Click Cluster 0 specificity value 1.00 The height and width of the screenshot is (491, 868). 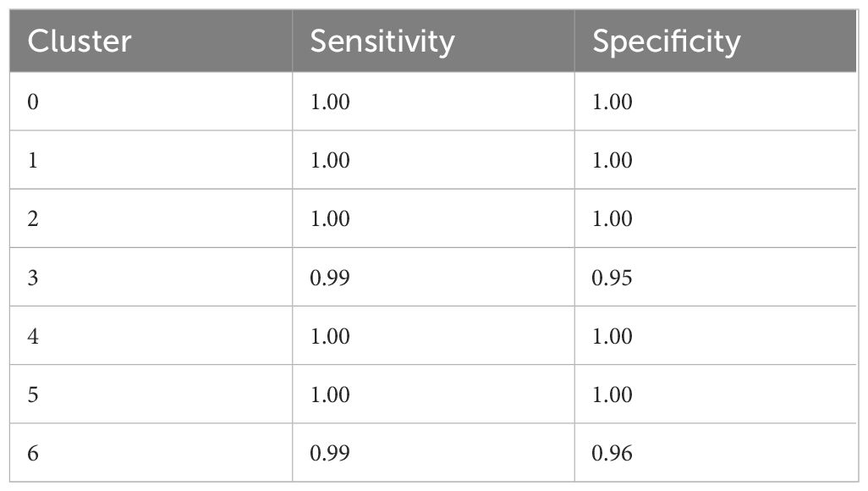pyautogui.click(x=613, y=102)
